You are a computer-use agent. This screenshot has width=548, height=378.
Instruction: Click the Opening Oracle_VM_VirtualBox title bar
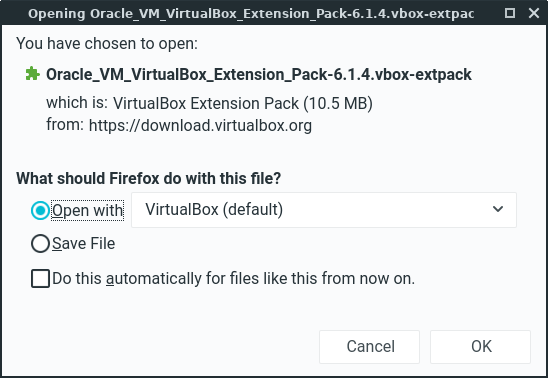click(251, 13)
